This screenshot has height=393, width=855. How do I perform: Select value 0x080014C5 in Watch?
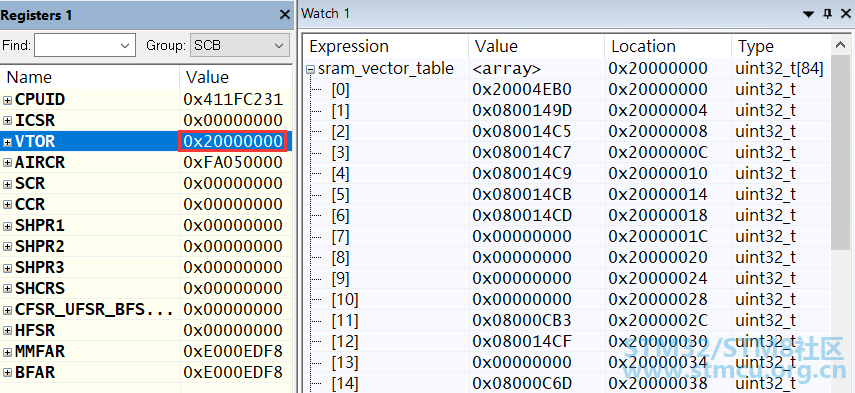coord(522,132)
